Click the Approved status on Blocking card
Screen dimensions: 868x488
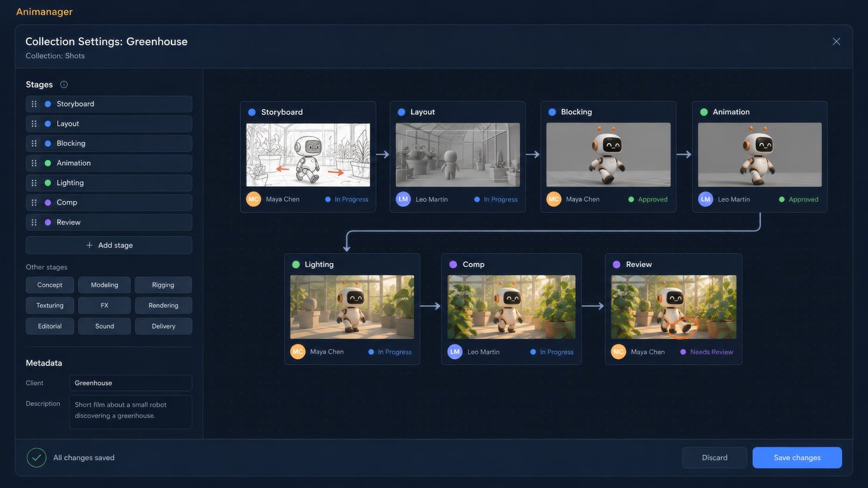(648, 199)
